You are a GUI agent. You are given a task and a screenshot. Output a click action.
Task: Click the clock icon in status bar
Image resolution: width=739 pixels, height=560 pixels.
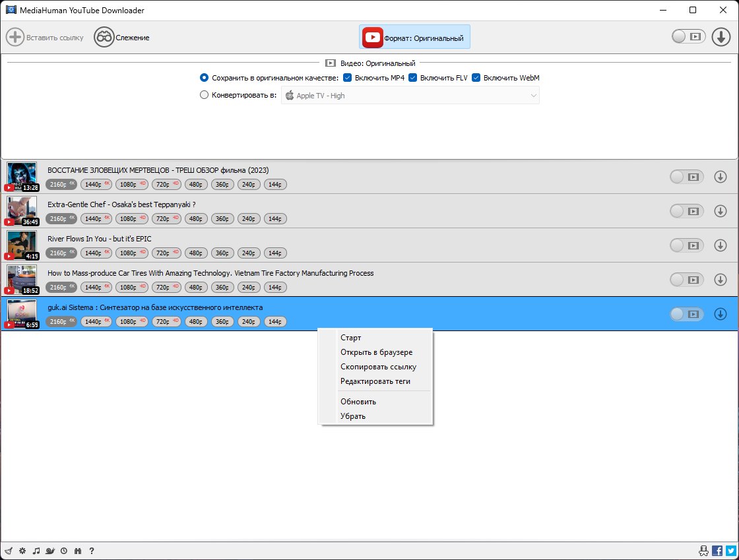tap(64, 551)
